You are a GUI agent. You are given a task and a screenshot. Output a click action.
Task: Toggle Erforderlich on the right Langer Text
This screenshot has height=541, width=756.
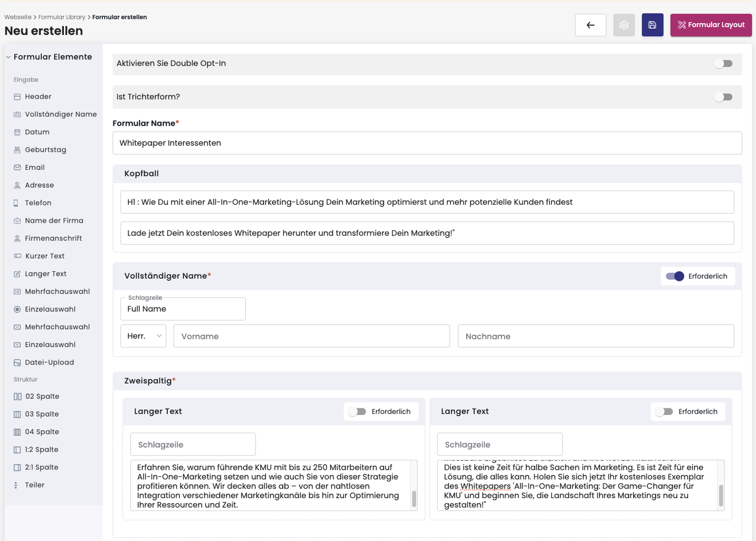coord(664,411)
